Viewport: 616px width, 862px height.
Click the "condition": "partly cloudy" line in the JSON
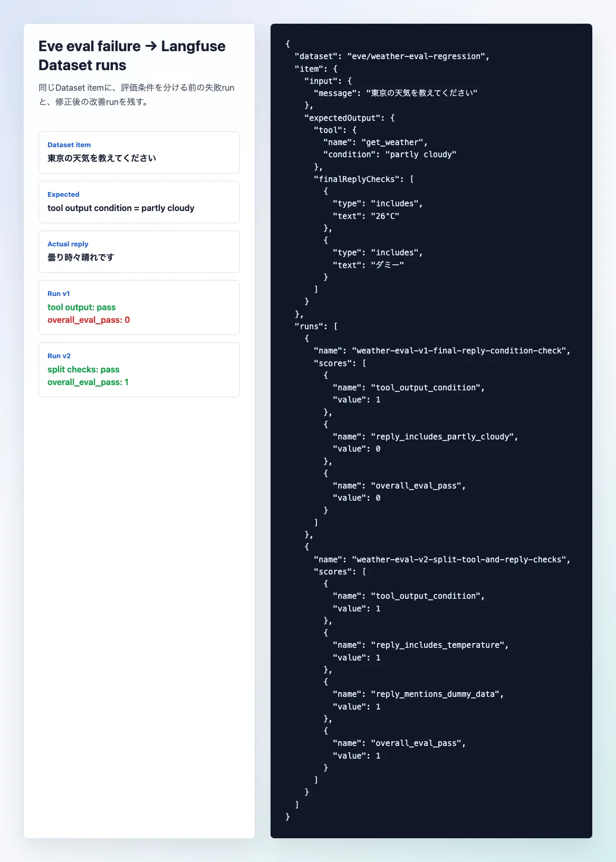390,155
